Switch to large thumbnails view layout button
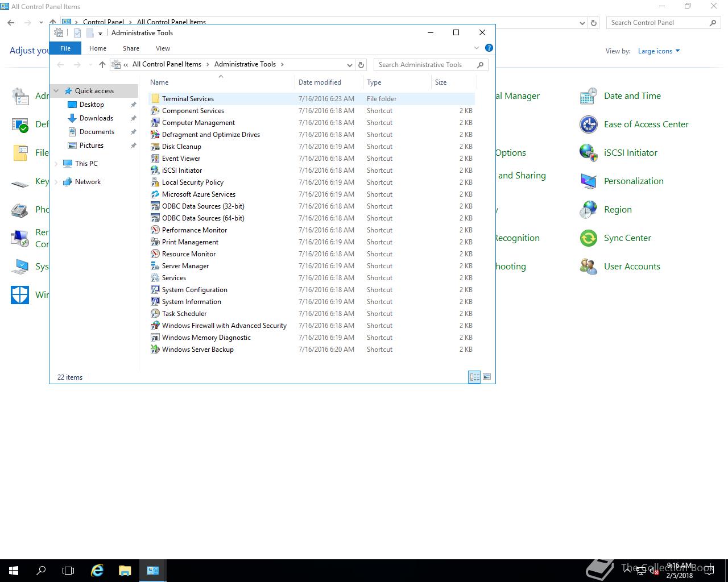The image size is (728, 582). [x=487, y=377]
